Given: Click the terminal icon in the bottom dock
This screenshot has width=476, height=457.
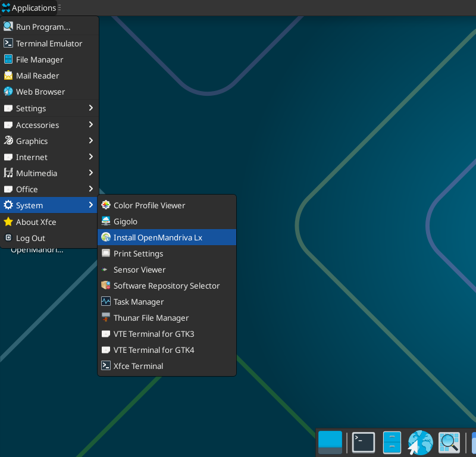Looking at the screenshot, I should pos(363,442).
